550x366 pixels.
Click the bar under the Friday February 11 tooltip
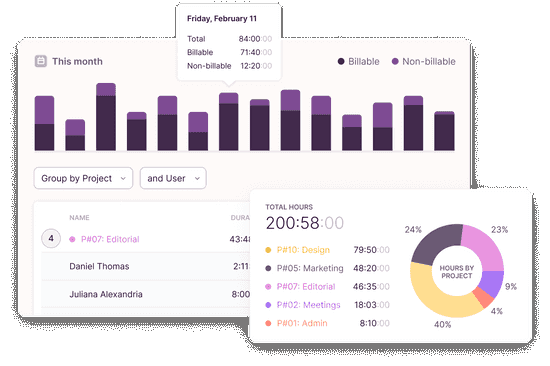(229, 122)
